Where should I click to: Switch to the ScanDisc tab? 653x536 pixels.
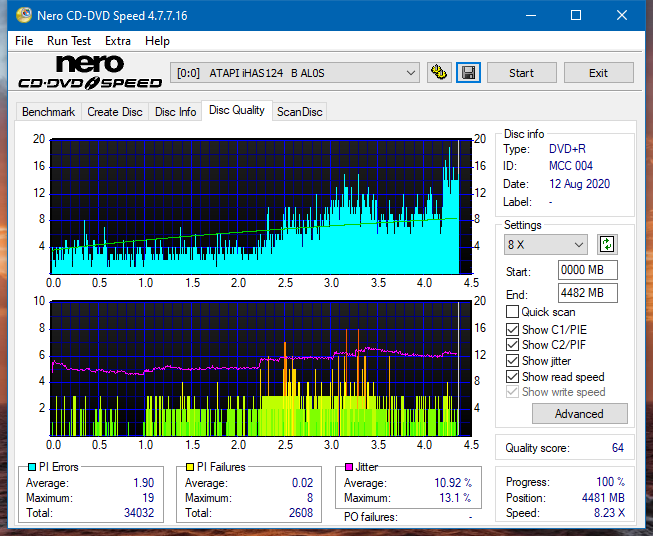[x=299, y=112]
